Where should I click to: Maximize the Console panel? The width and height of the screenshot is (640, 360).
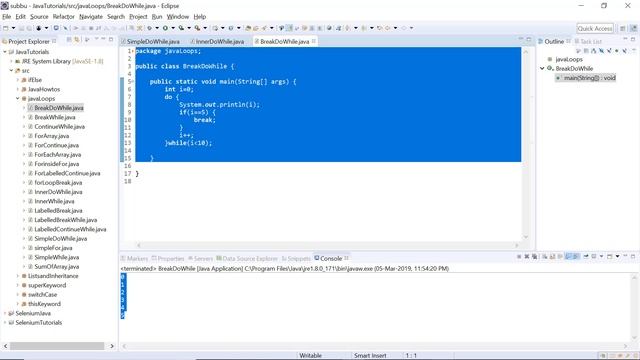pos(633,256)
